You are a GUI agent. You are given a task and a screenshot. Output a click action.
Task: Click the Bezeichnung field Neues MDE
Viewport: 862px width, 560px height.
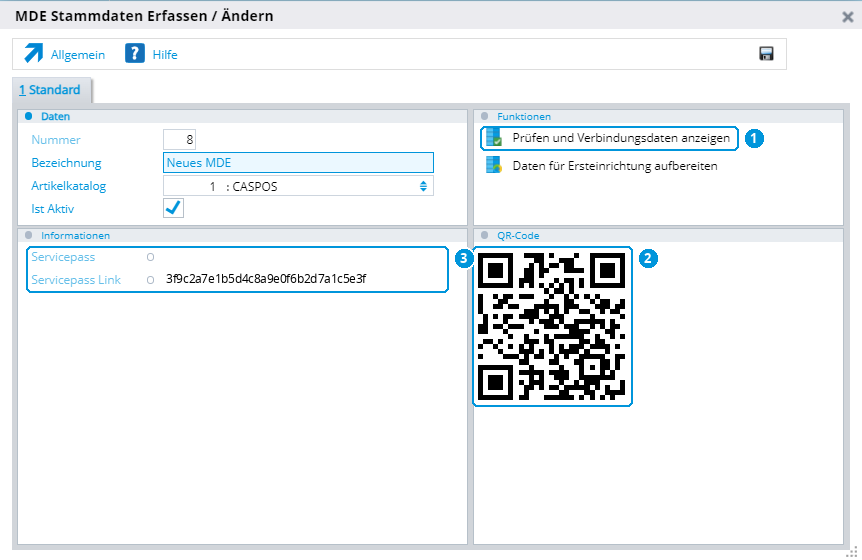(298, 163)
